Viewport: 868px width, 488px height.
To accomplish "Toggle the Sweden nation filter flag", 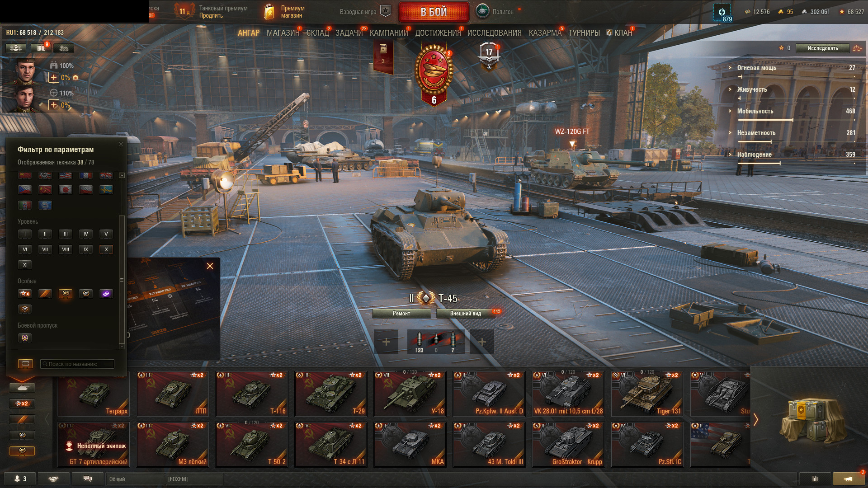I will coord(106,190).
